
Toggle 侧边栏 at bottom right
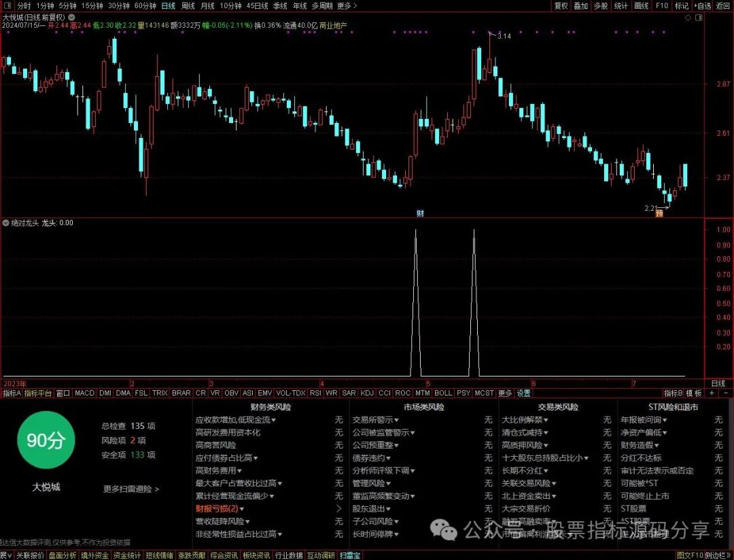(718, 555)
